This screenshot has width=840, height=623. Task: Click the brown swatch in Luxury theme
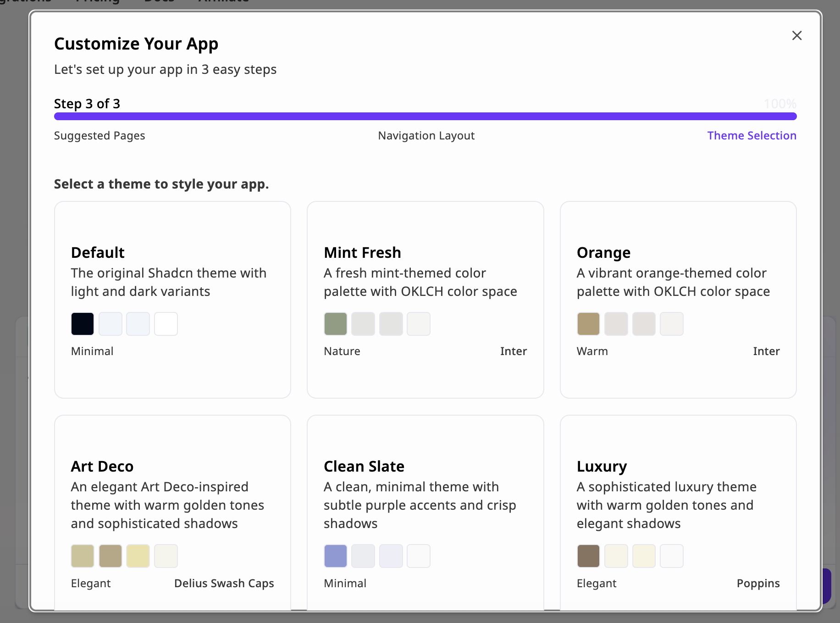588,556
